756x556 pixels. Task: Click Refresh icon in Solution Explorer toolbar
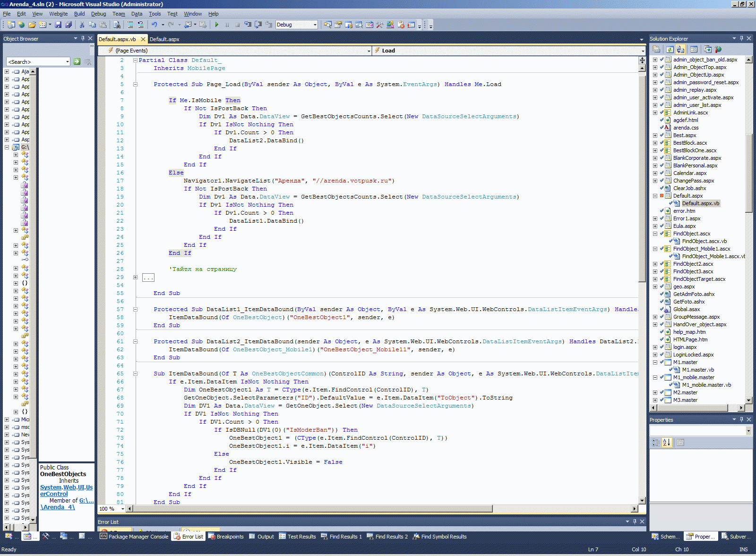(x=670, y=49)
